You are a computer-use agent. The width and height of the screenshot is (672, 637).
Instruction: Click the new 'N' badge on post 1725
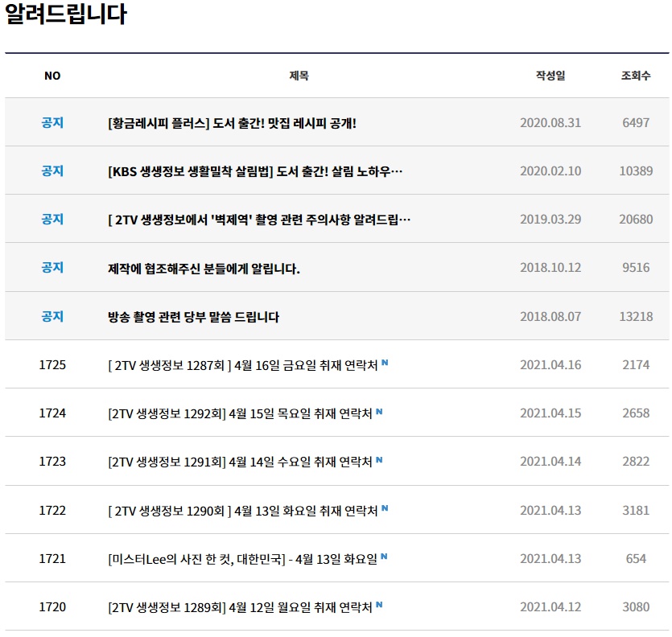385,363
